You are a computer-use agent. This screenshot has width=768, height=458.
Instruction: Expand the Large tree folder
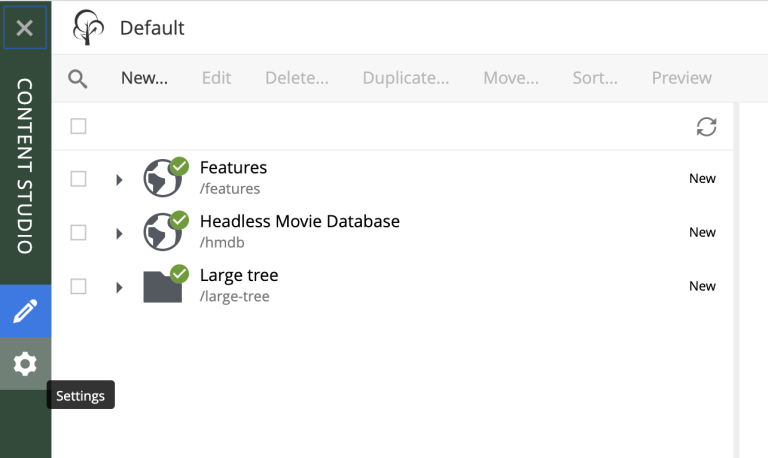point(119,288)
